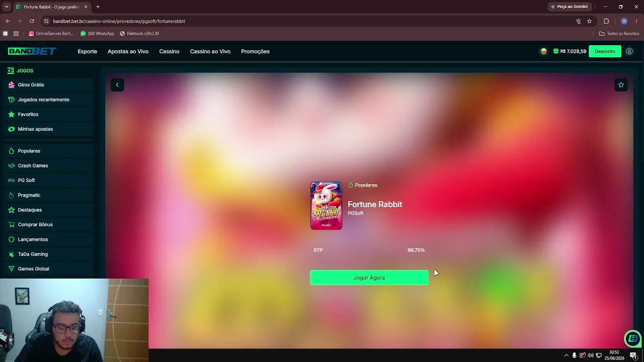Click the green Favoritos star icon in sidebar
The image size is (644, 362).
[x=11, y=114]
